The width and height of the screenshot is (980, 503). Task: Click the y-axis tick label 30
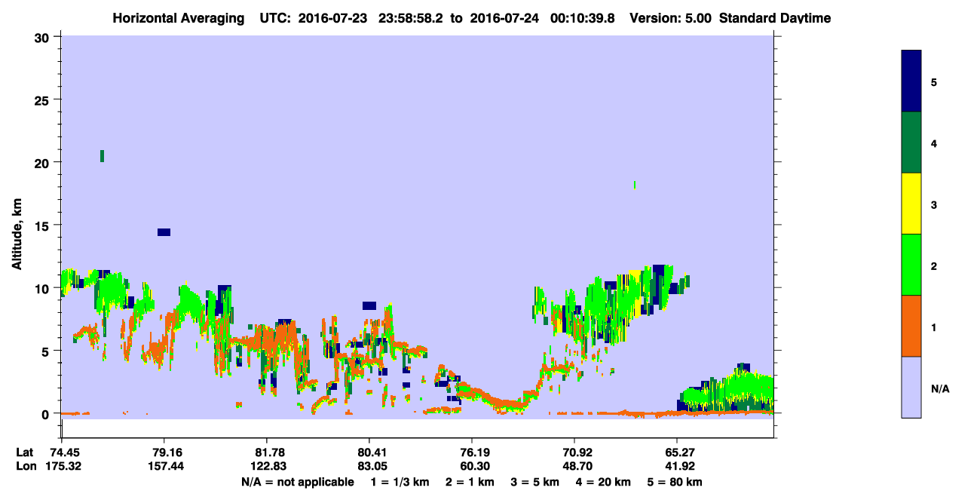[x=44, y=37]
